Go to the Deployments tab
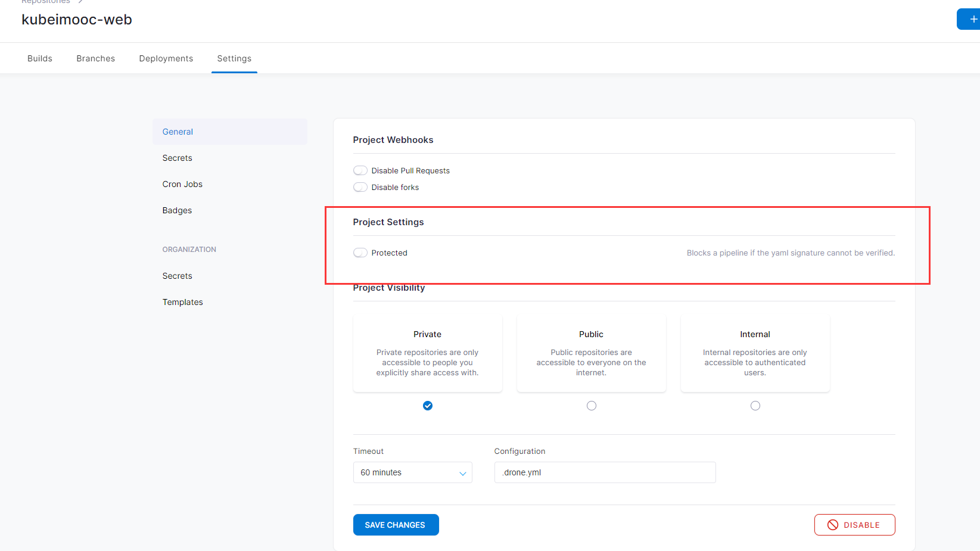The width and height of the screenshot is (980, 551). click(x=166, y=58)
